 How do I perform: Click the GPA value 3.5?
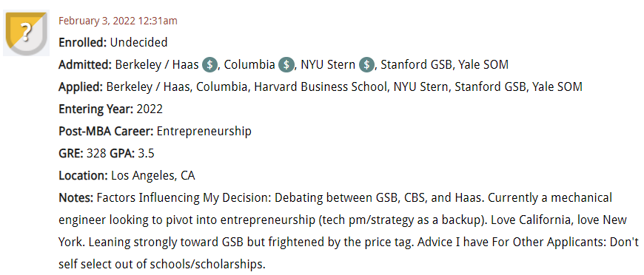pos(146,154)
